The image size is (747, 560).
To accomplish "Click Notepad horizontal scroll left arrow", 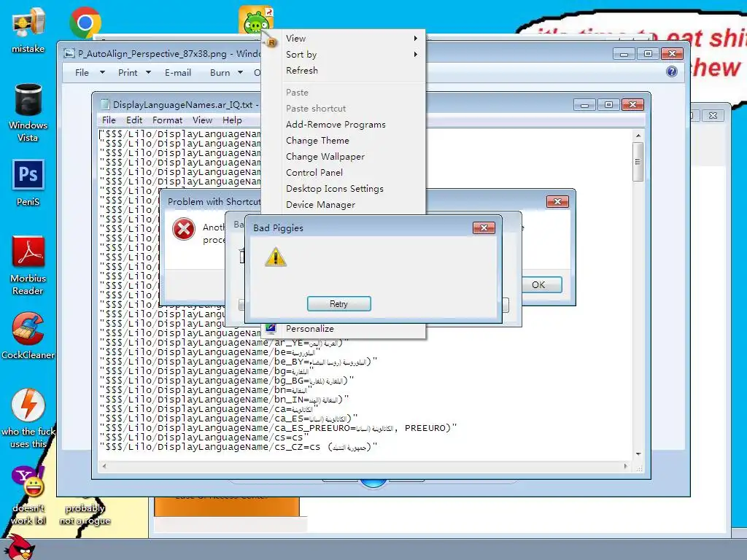I will [104, 466].
